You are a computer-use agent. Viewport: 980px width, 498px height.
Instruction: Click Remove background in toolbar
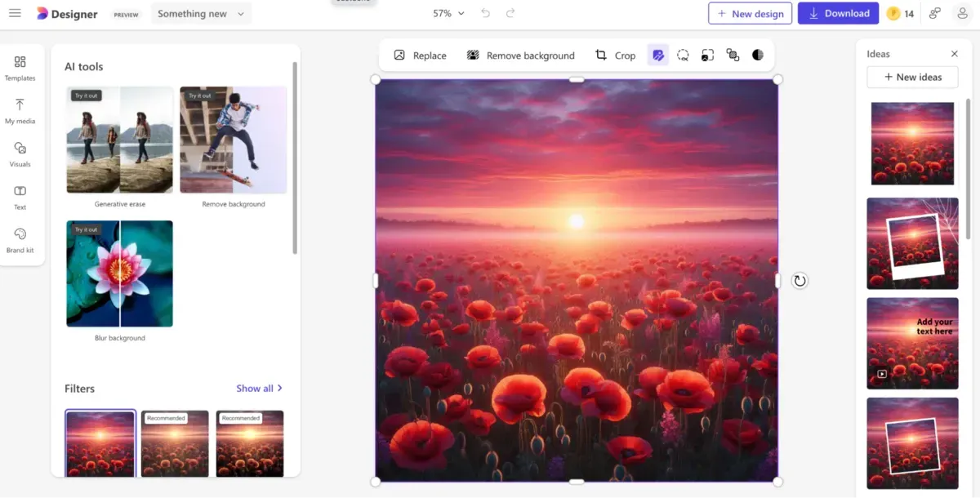pyautogui.click(x=520, y=56)
